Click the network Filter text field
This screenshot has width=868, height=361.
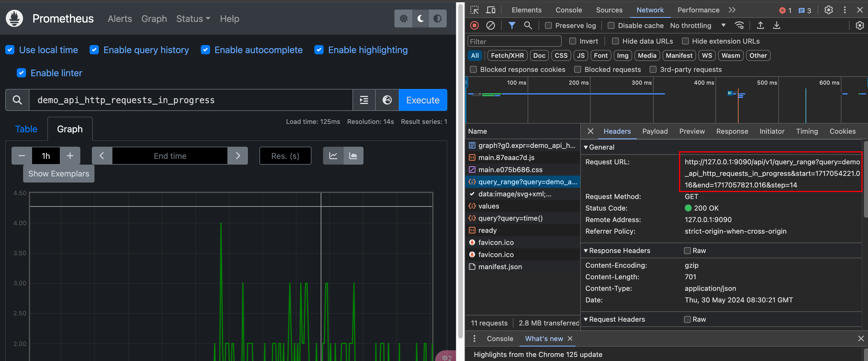[515, 41]
